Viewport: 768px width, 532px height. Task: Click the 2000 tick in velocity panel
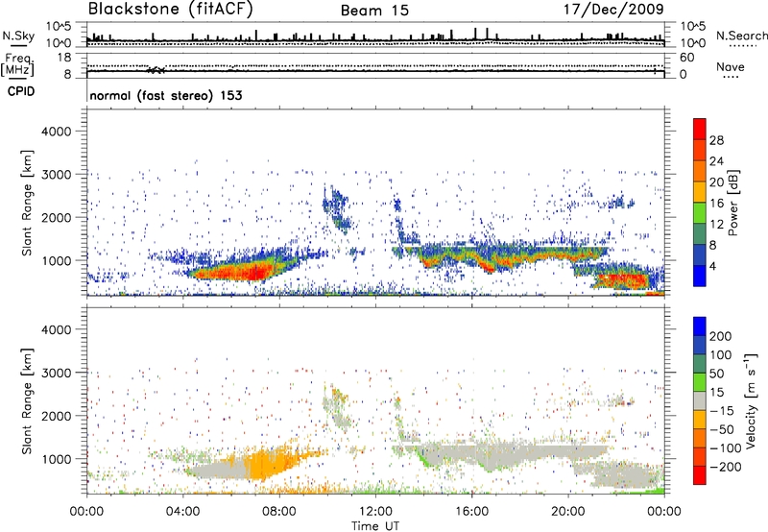56,416
